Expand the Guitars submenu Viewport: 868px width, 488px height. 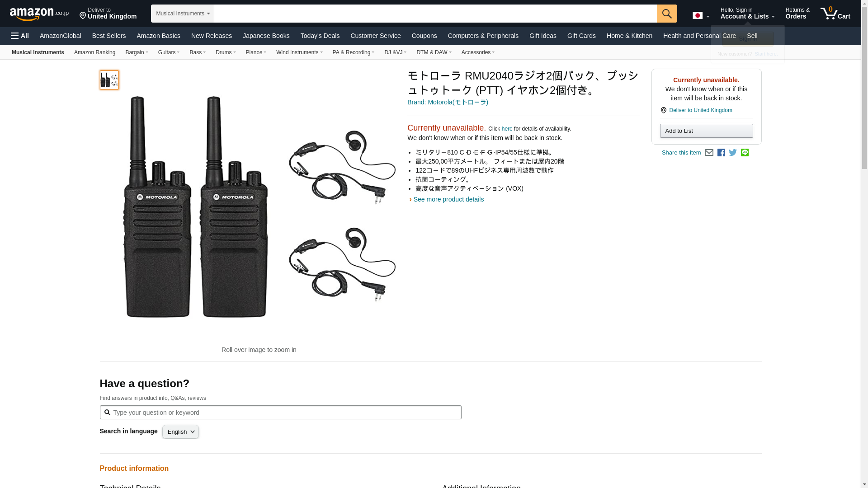169,52
